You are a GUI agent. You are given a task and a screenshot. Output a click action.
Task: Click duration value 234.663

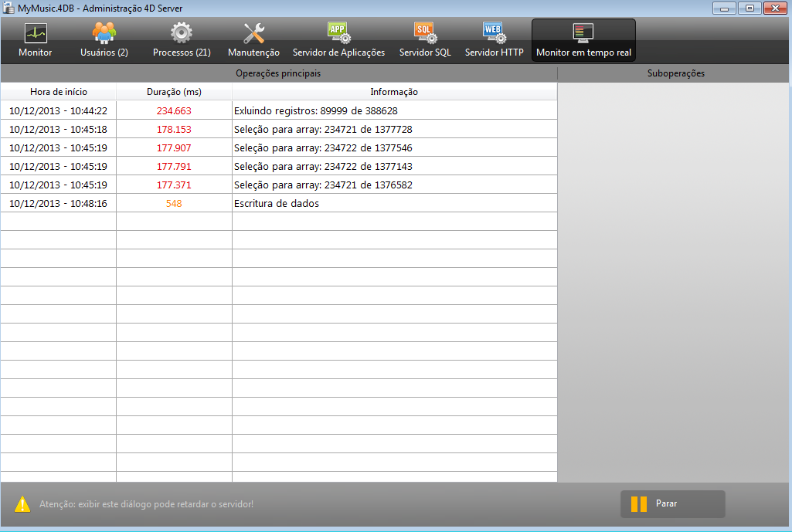(x=174, y=111)
